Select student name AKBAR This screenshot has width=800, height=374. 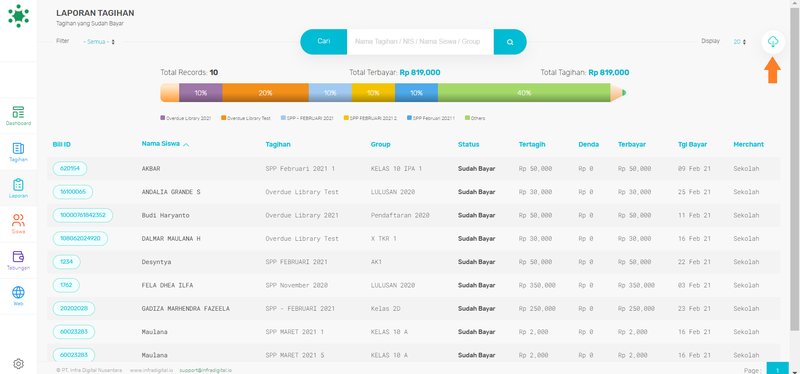(x=151, y=168)
